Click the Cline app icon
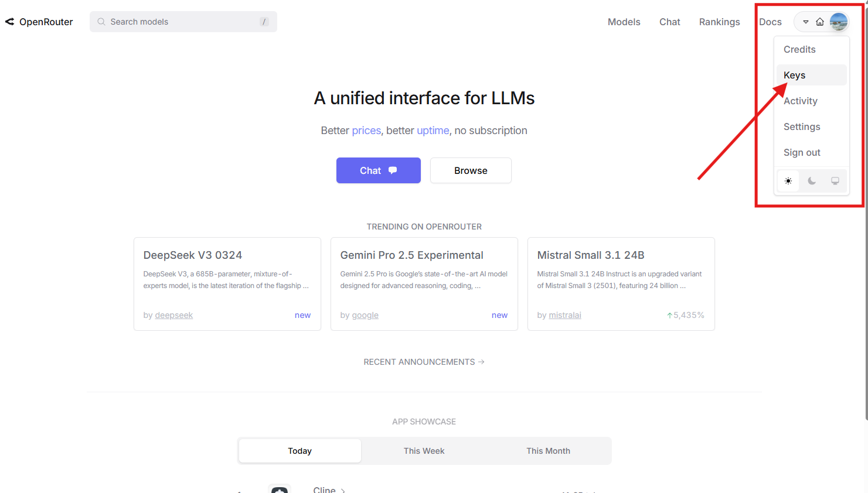Viewport: 868px width, 493px height. click(280, 489)
